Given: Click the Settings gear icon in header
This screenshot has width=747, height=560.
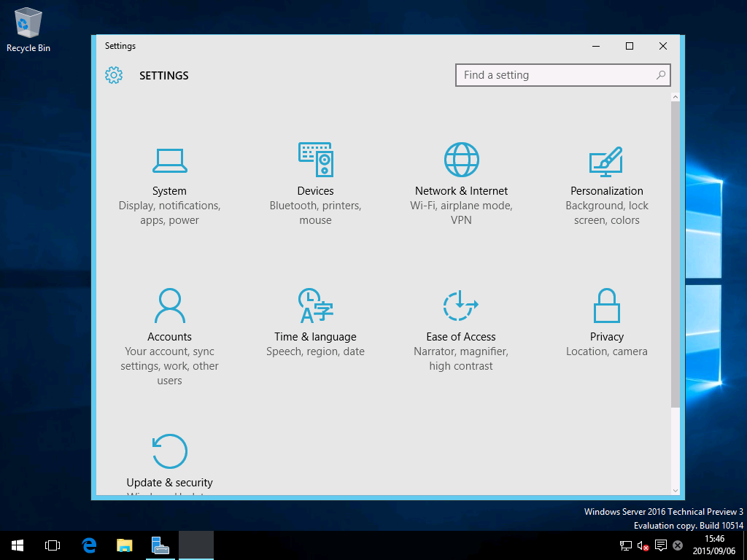Looking at the screenshot, I should (114, 75).
